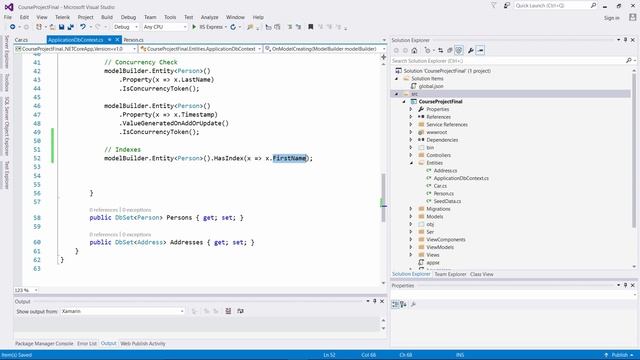
Task: Click the Uncomment Selection icon
Action: [298, 27]
